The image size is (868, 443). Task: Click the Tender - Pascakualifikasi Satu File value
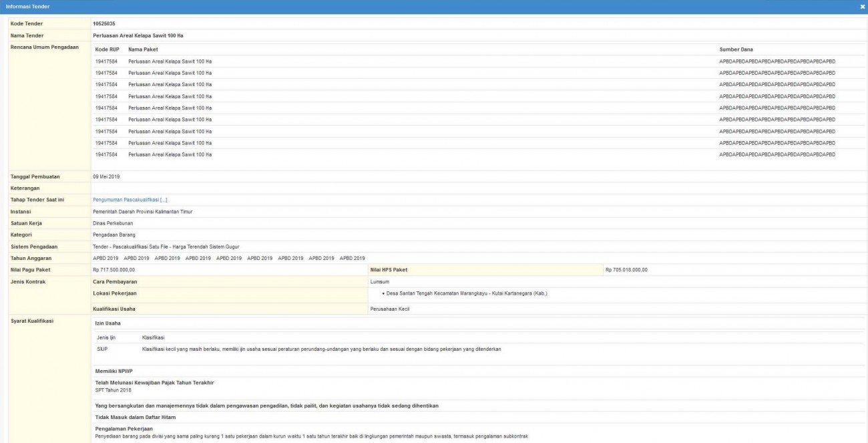click(166, 247)
